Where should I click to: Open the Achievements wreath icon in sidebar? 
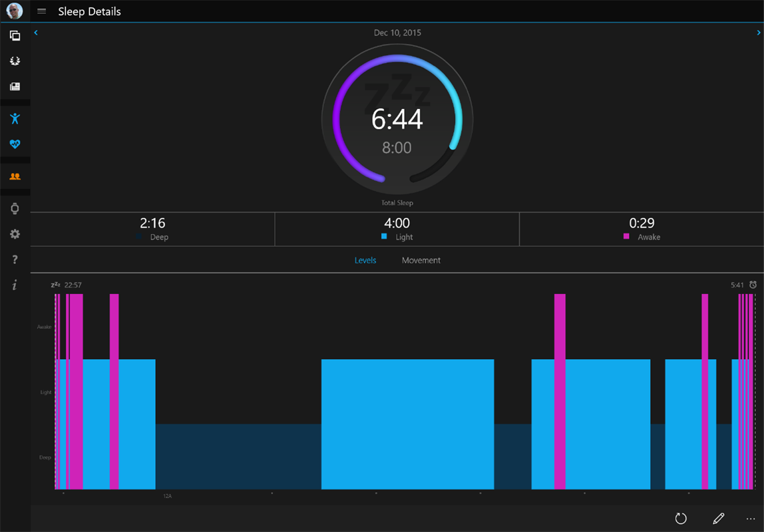tap(15, 61)
